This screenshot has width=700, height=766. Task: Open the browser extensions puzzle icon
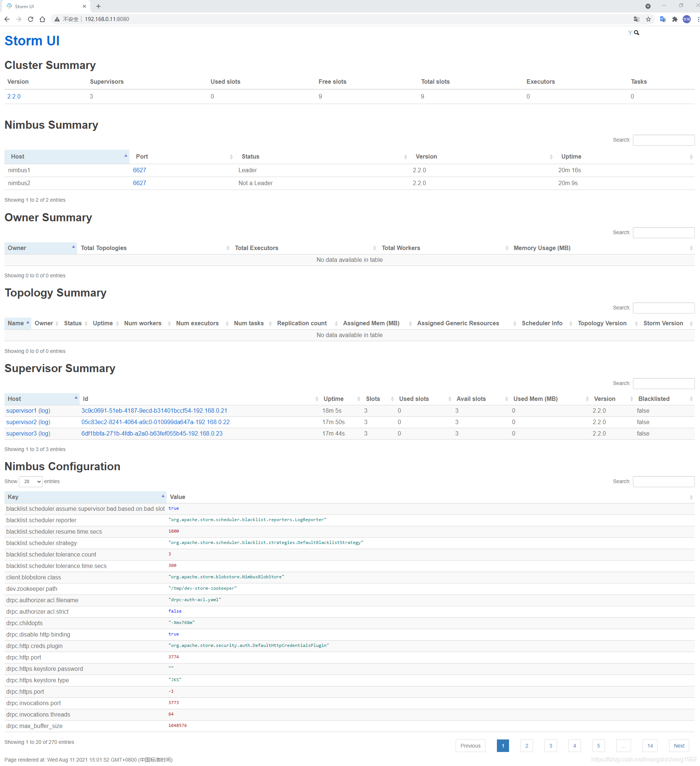675,19
